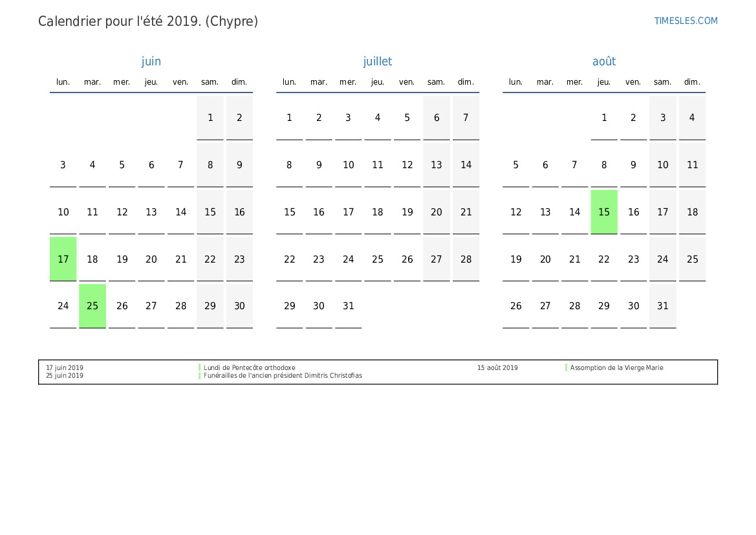Click August 31 Saturday cell
This screenshot has width=756, height=535.
pyautogui.click(x=663, y=306)
